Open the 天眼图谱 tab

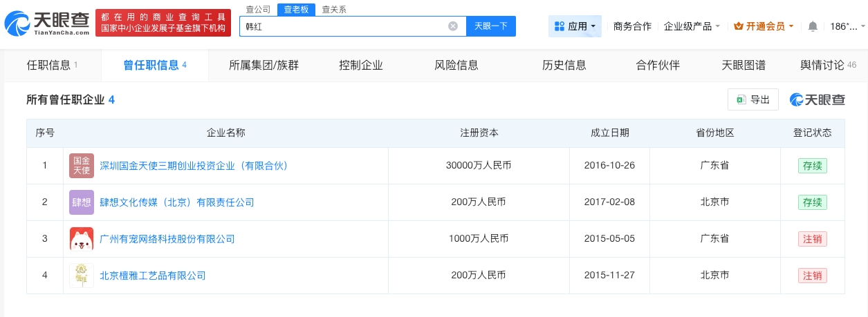[744, 66]
